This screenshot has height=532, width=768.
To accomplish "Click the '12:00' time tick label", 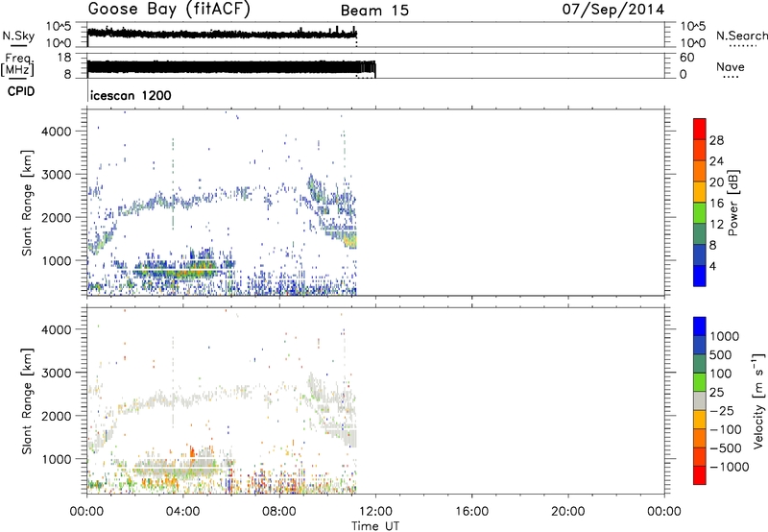I will coord(375,512).
